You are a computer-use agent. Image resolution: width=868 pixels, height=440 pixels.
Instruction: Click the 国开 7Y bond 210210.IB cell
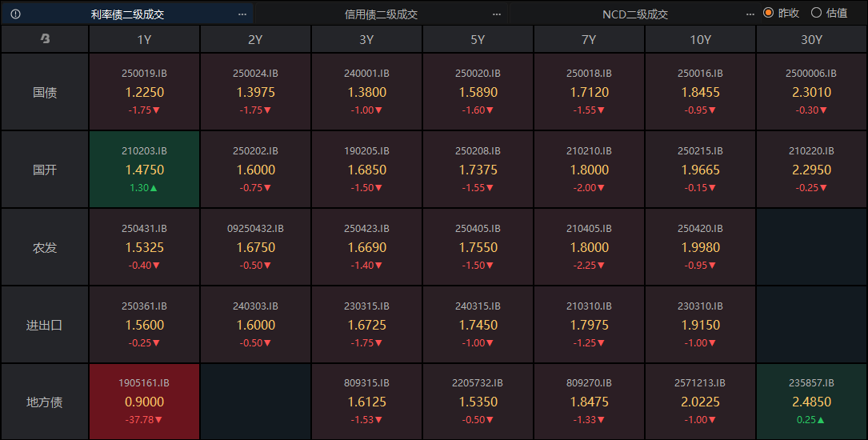tap(589, 170)
